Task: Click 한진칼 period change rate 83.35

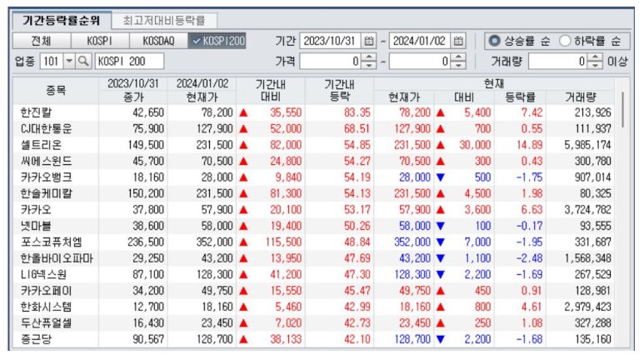Action: (357, 112)
